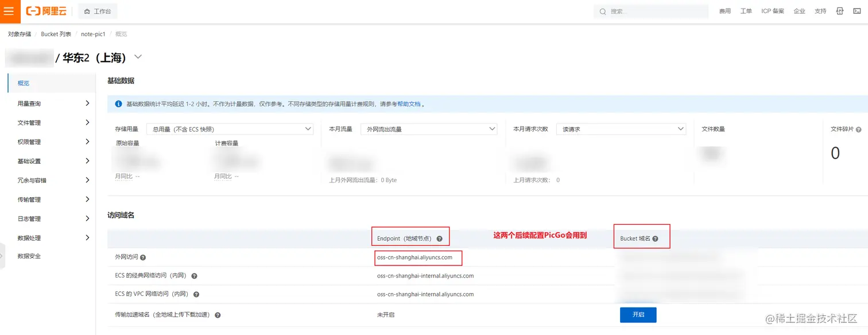Open the 工单 menu
Screen dimensions: 868x335
tap(746, 11)
